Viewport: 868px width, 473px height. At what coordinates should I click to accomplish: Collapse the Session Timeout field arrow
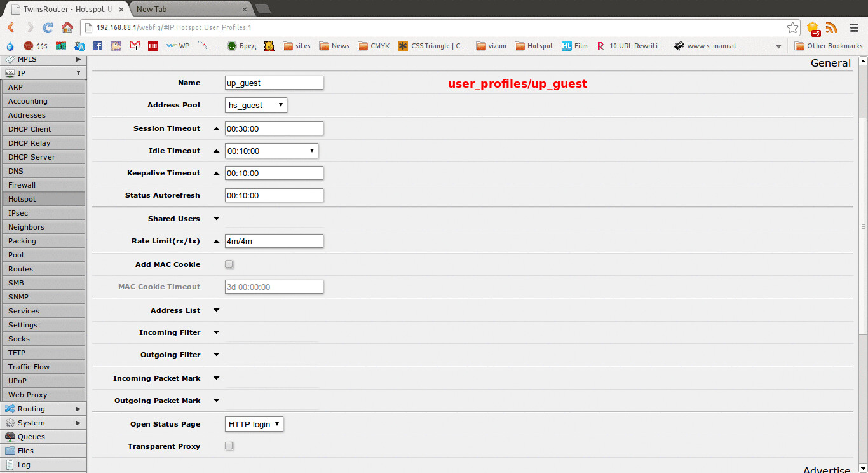[216, 128]
